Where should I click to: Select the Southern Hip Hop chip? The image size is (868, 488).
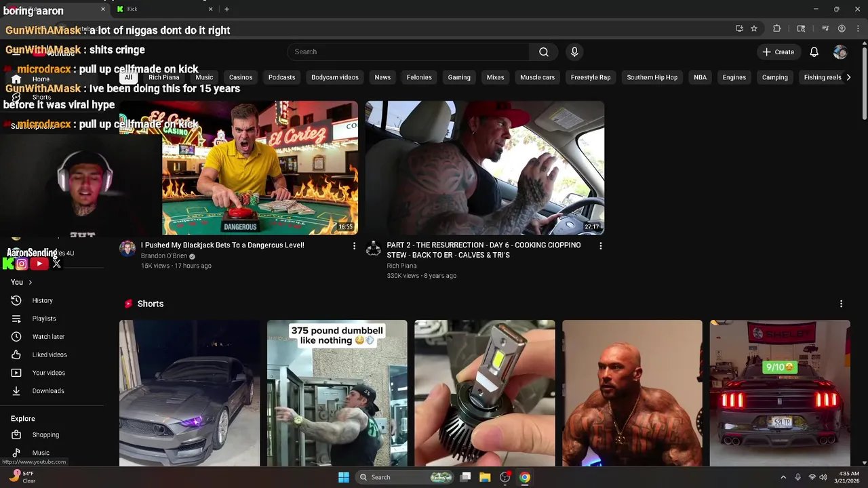point(652,77)
